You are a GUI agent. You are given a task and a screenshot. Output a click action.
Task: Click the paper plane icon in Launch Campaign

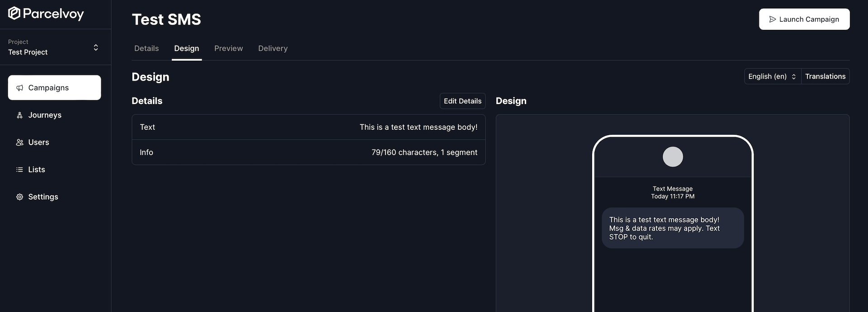point(772,19)
